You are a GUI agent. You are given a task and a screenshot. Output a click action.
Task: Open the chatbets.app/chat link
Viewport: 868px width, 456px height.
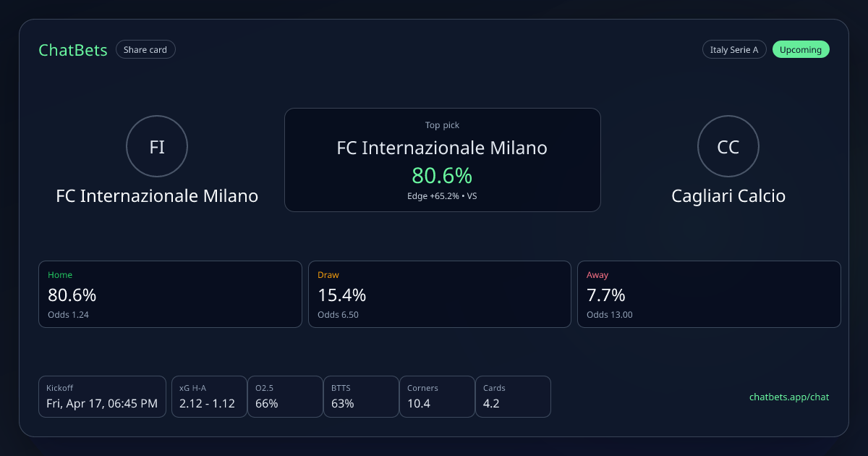789,397
